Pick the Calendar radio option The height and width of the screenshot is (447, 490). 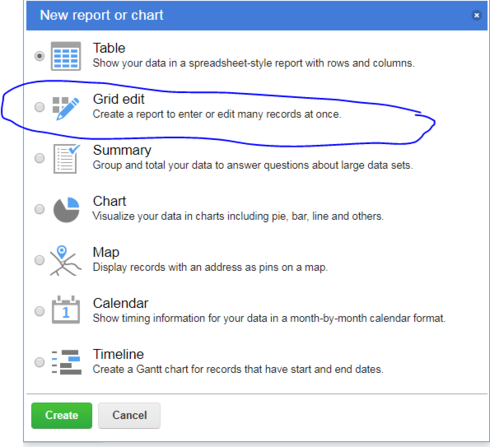[39, 311]
